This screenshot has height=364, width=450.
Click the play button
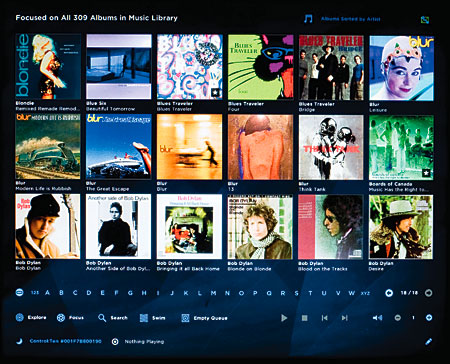pos(284,318)
